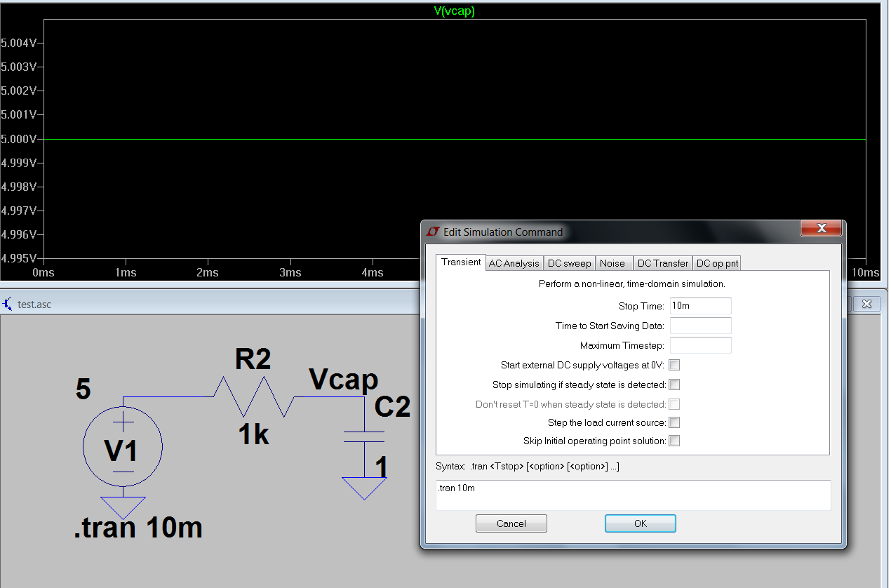The width and height of the screenshot is (891, 588).
Task: Click the 5.004V axis label
Action: (18, 44)
